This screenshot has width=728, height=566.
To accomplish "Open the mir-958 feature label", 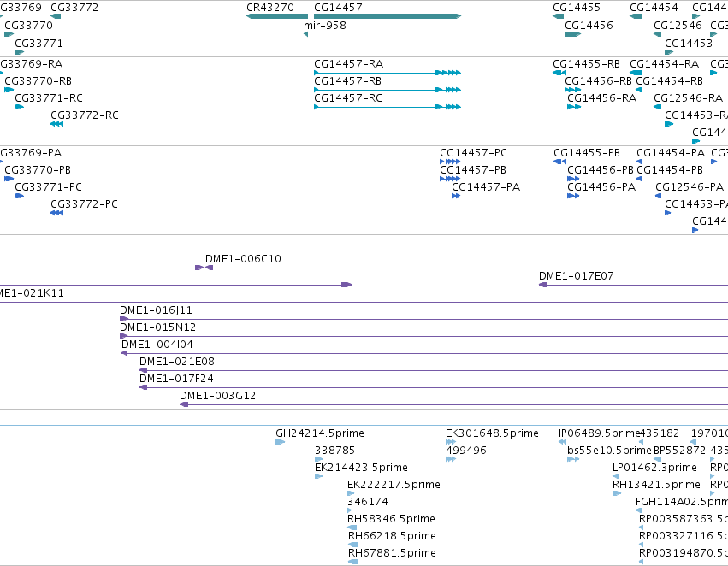I will click(x=325, y=26).
